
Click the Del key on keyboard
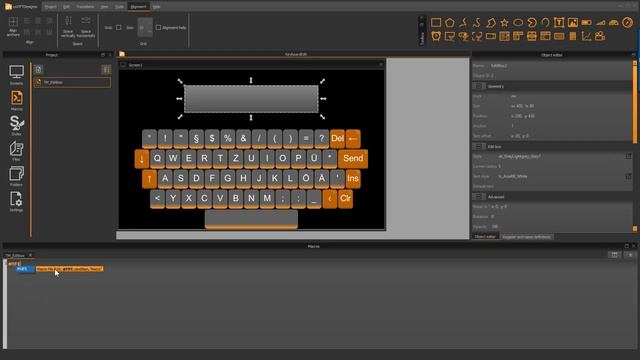pyautogui.click(x=337, y=139)
